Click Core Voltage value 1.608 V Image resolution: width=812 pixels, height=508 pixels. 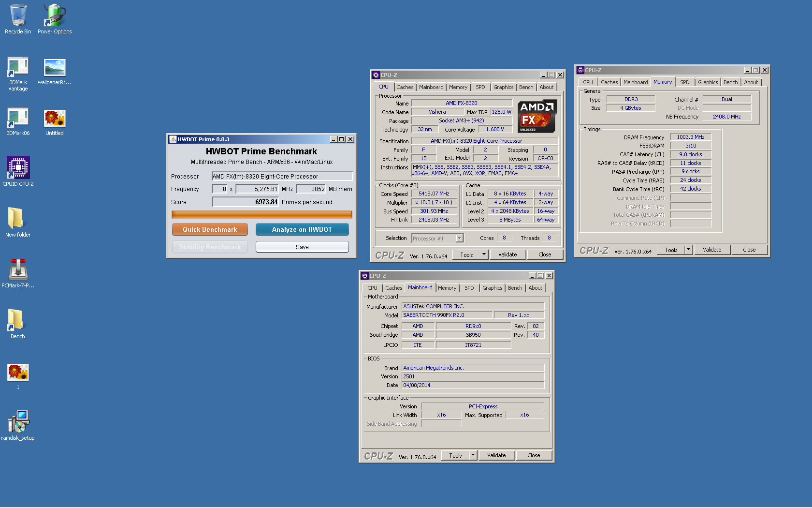494,129
